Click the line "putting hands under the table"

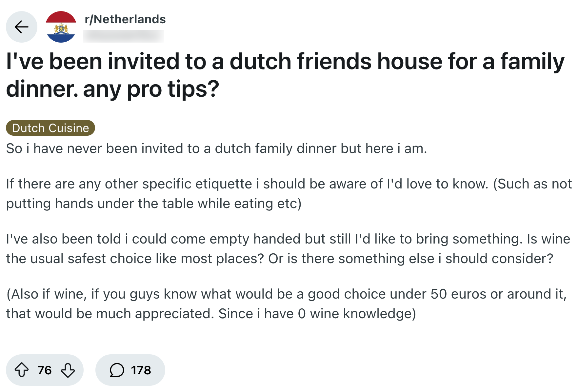153,204
